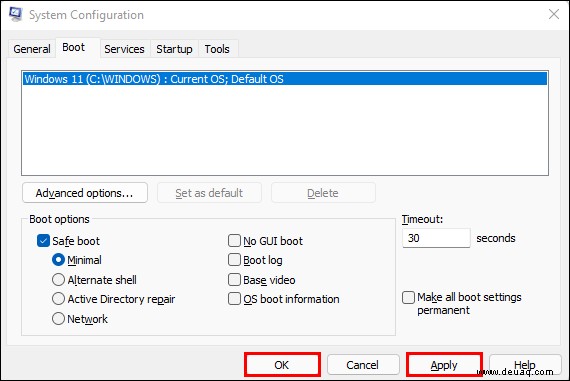570x381 pixels.
Task: Open the Services tab
Action: 124,49
